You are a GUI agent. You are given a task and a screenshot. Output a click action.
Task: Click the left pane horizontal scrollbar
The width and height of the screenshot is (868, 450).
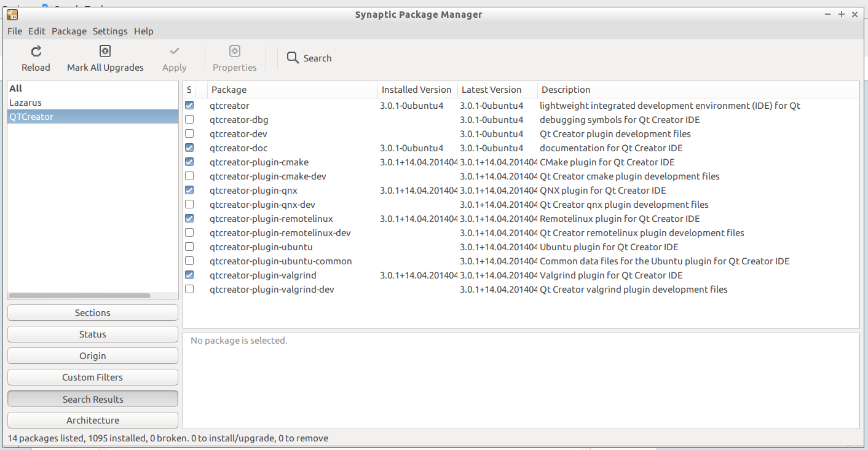[79, 296]
